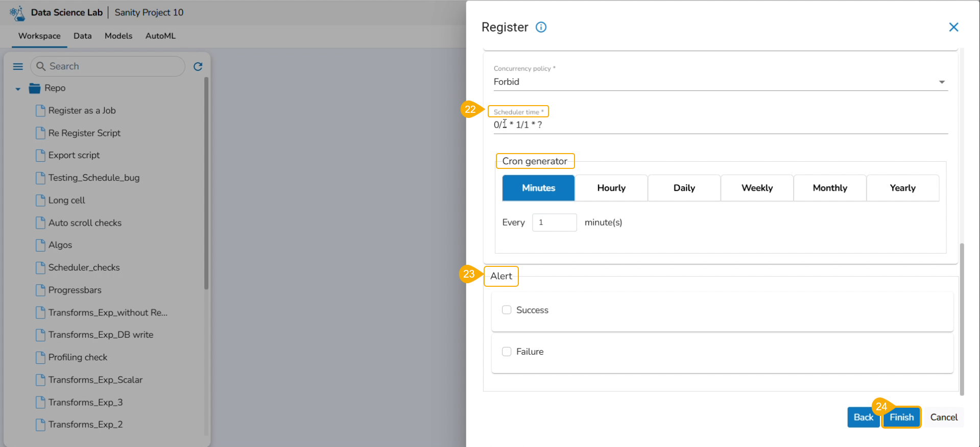Click the info icon next to Register

(x=541, y=27)
